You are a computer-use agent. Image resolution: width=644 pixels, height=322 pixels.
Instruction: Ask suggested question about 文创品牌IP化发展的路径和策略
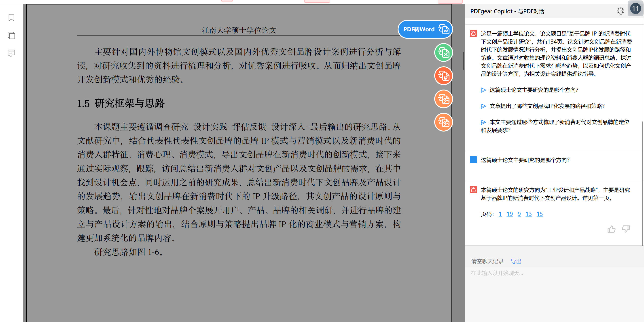547,106
